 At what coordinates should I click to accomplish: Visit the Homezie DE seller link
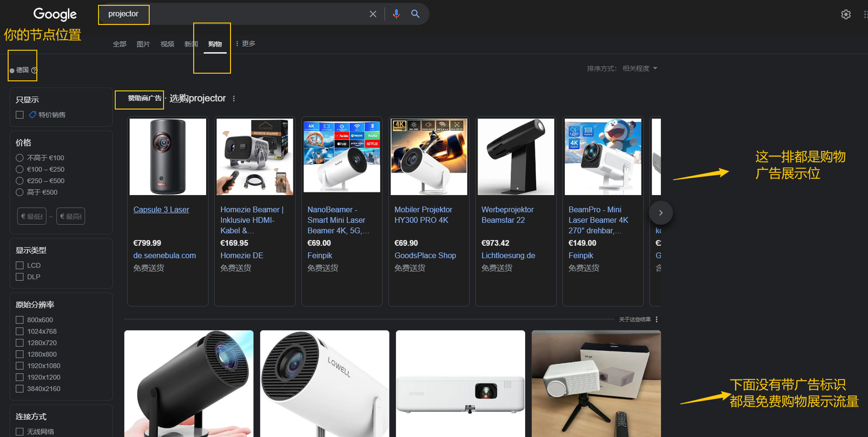(x=241, y=255)
